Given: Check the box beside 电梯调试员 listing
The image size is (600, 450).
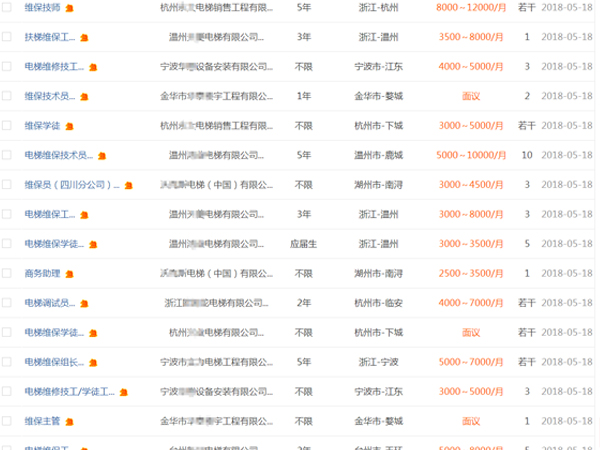Looking at the screenshot, I should (8, 303).
